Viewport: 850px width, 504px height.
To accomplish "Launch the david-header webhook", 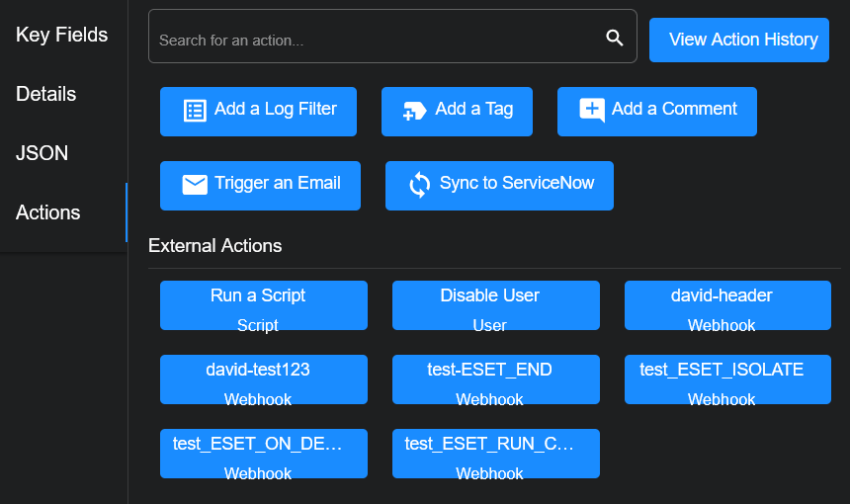I will pyautogui.click(x=727, y=305).
